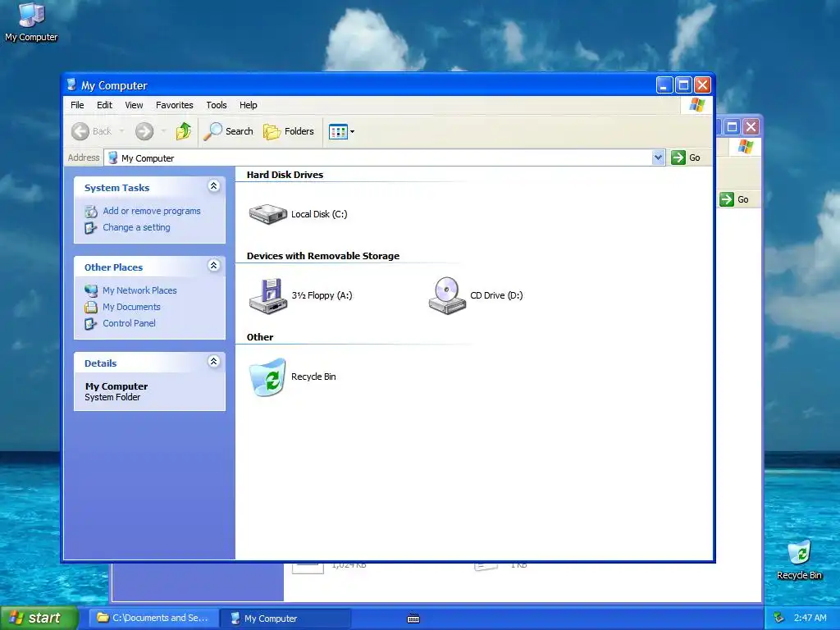Collapse the Details panel
Image resolution: width=840 pixels, height=630 pixels.
coord(213,361)
